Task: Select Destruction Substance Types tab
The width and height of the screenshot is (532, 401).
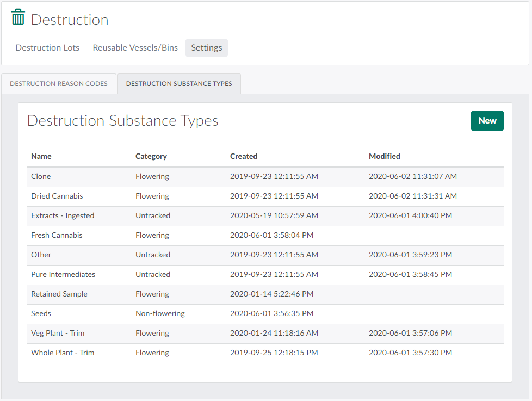Action: pyautogui.click(x=179, y=84)
